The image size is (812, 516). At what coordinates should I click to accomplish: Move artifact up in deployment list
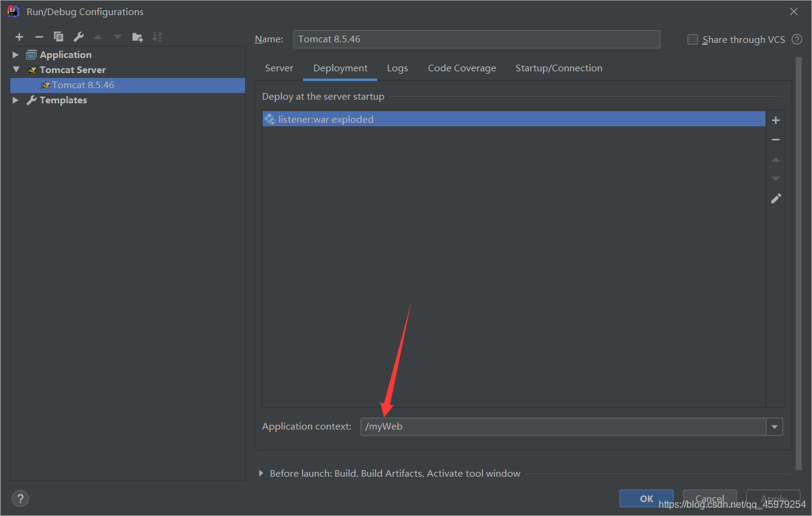(x=776, y=160)
